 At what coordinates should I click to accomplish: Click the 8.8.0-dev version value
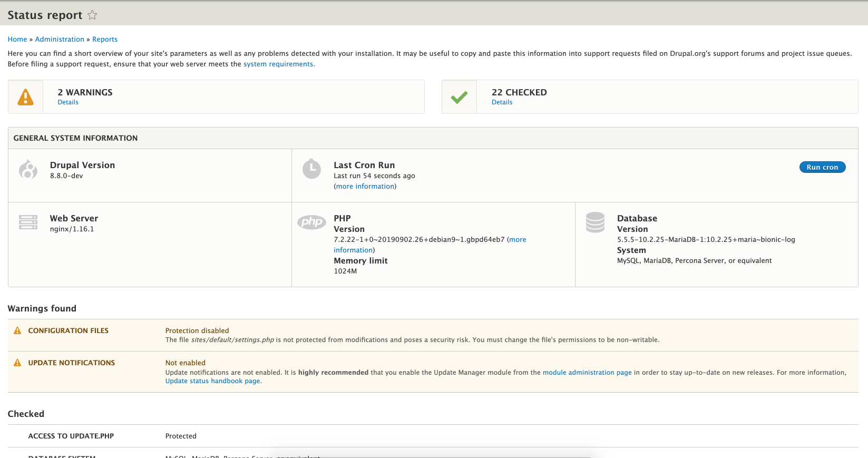click(x=66, y=176)
